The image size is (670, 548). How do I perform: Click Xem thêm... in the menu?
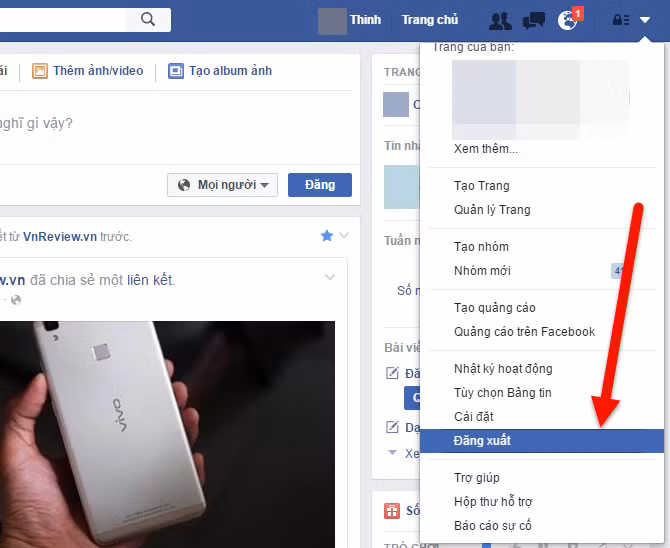coord(485,149)
